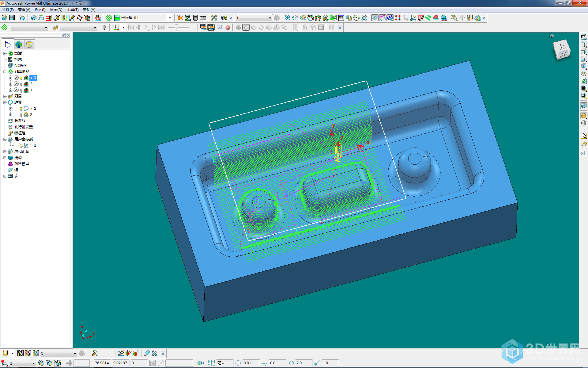Click the grid icon in status bar
This screenshot has width=588, height=368.
point(69,363)
